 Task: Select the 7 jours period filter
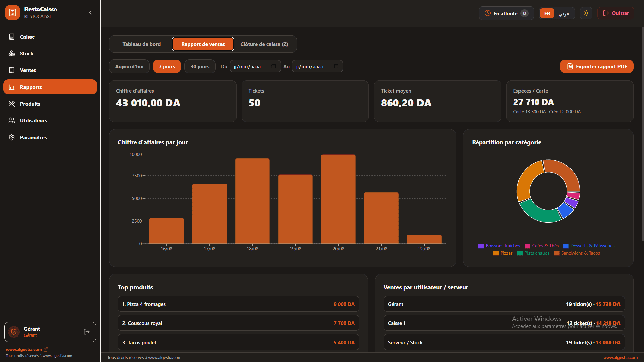click(167, 66)
